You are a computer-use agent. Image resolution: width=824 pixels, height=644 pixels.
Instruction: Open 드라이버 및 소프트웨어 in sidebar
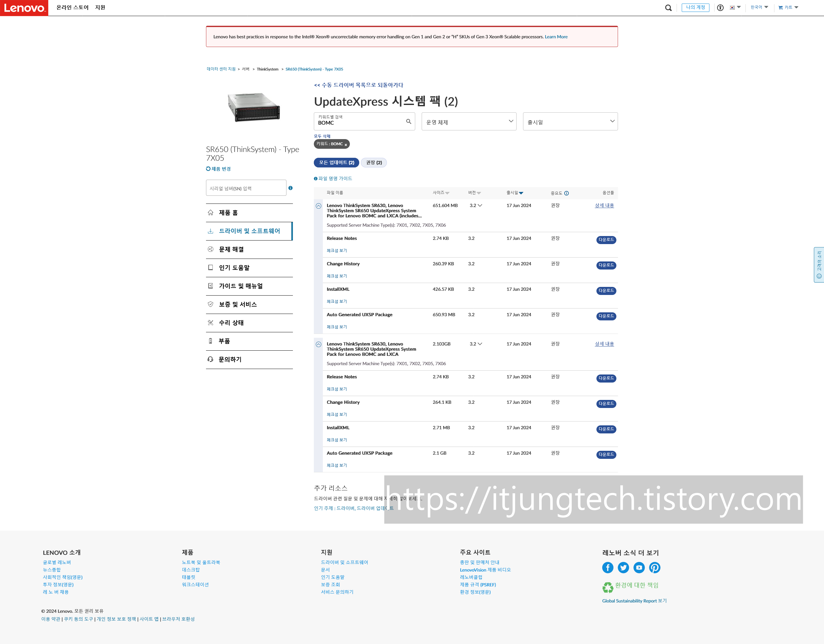click(x=249, y=231)
